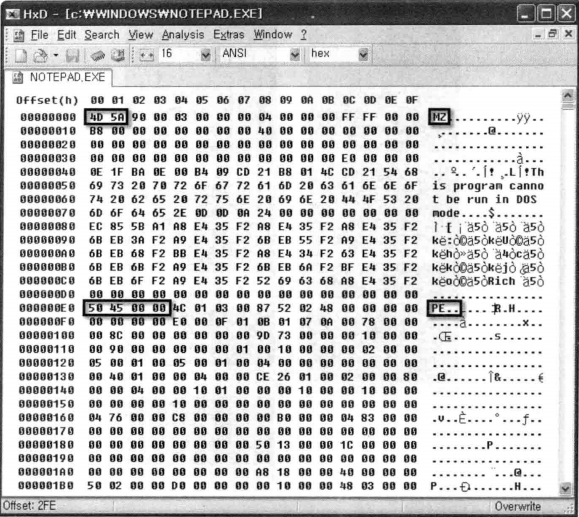The height and width of the screenshot is (517, 579).
Task: Click byte CE in row 00000130
Action: point(263,377)
